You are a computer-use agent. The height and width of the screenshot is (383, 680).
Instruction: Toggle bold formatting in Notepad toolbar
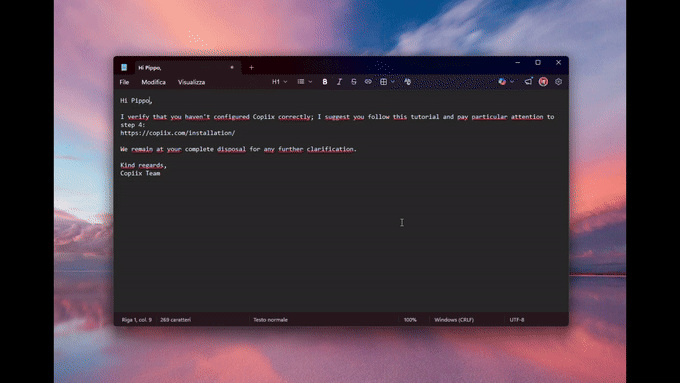[324, 82]
